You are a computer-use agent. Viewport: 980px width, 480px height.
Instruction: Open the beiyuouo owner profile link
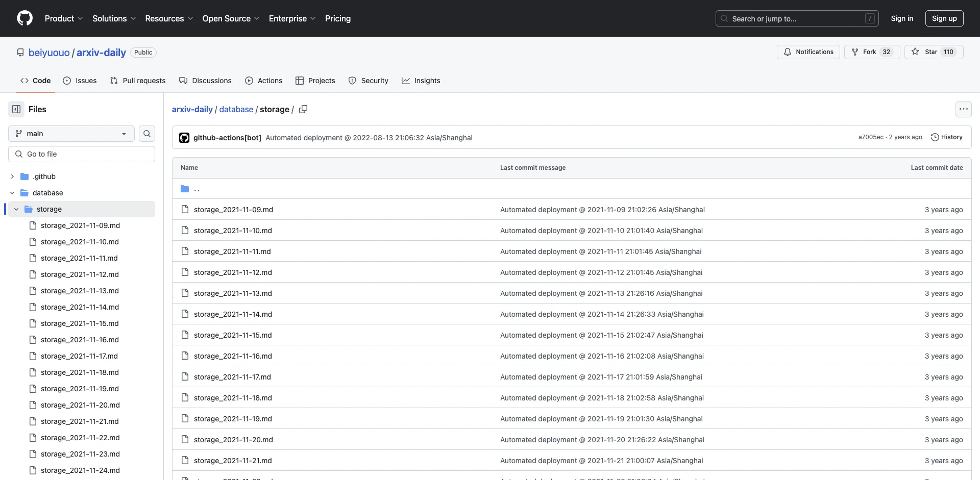click(49, 53)
